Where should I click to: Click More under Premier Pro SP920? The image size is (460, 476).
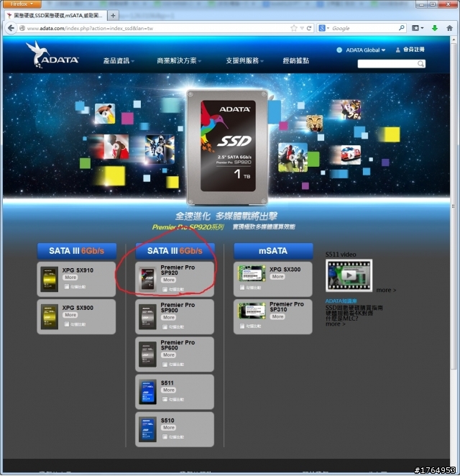tap(169, 280)
